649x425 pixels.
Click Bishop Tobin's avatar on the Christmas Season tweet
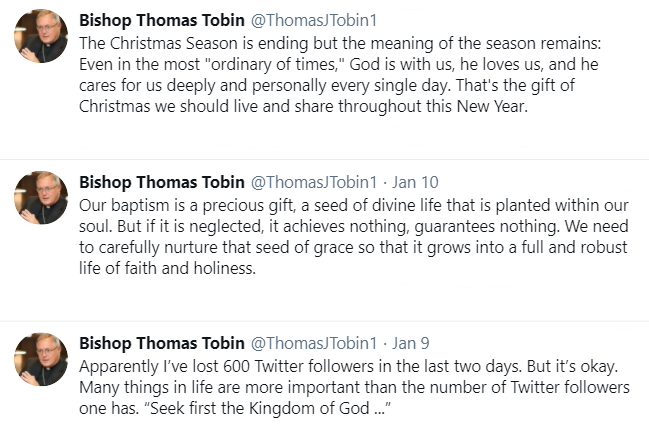(x=41, y=36)
